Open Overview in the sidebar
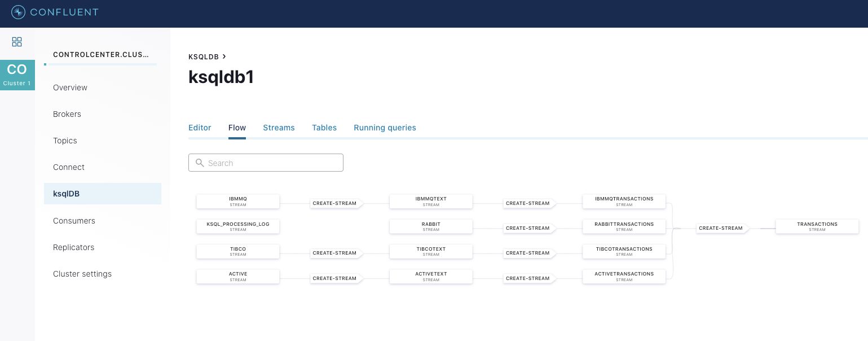This screenshot has height=341, width=868. click(70, 88)
